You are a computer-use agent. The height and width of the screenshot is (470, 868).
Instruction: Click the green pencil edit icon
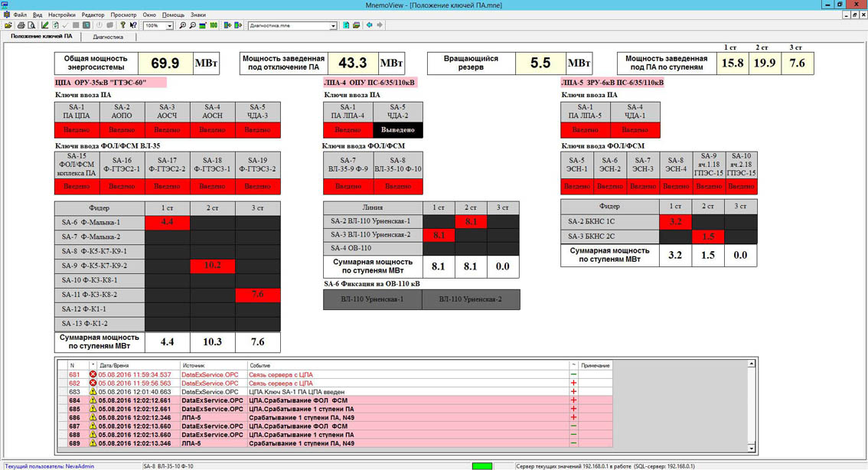(45, 25)
